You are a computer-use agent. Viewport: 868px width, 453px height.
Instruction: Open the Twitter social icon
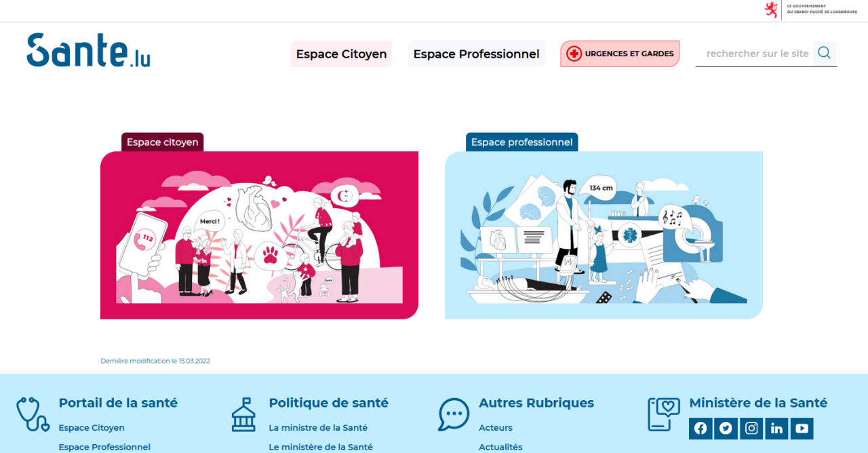tap(726, 428)
